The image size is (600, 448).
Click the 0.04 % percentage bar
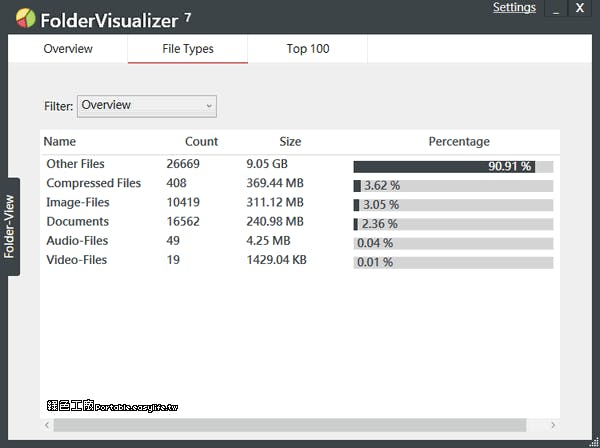pyautogui.click(x=453, y=243)
